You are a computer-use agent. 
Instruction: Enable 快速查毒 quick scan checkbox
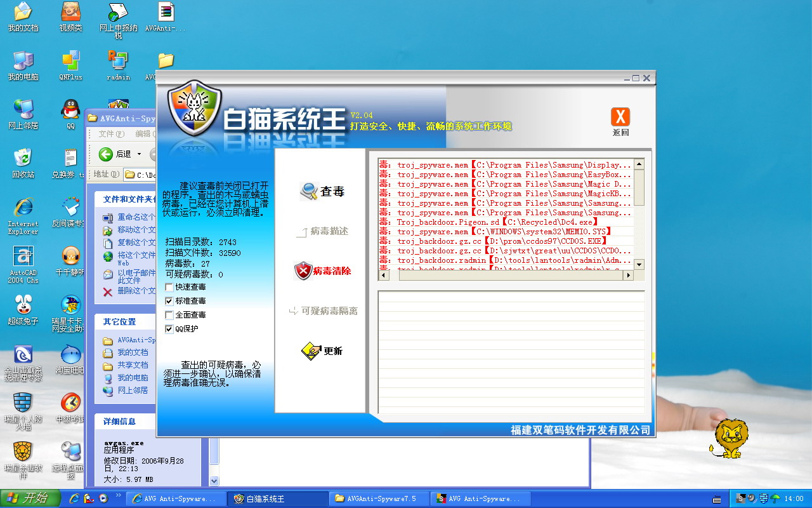point(169,287)
